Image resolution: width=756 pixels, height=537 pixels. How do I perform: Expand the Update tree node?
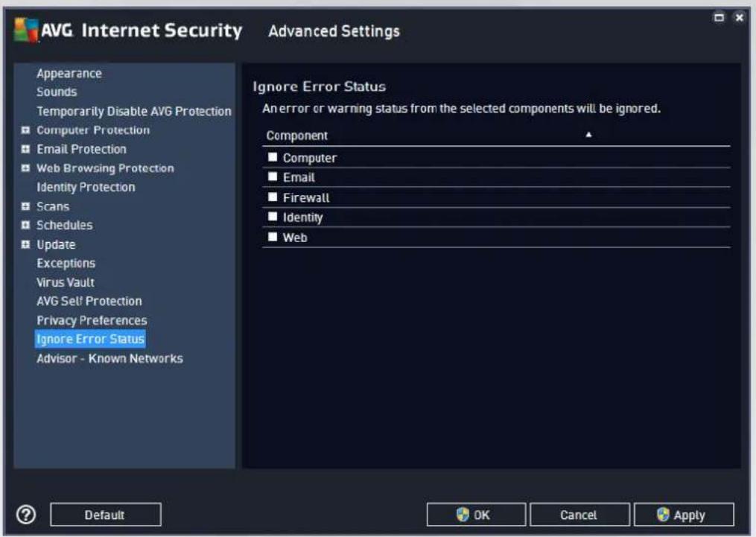point(25,244)
